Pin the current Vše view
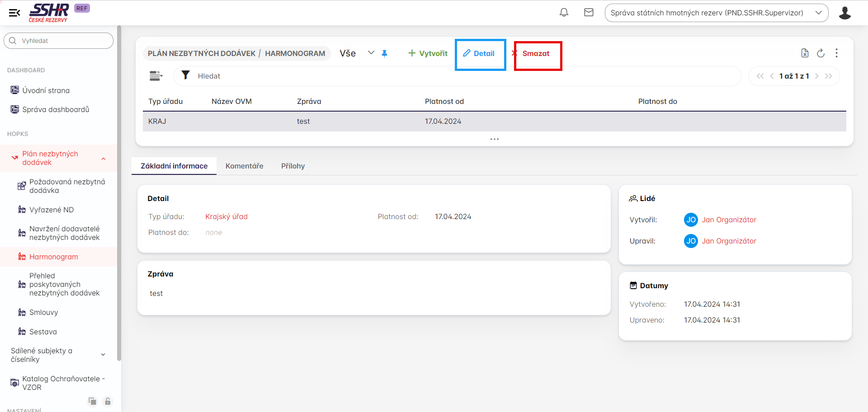The width and height of the screenshot is (868, 412). point(384,54)
